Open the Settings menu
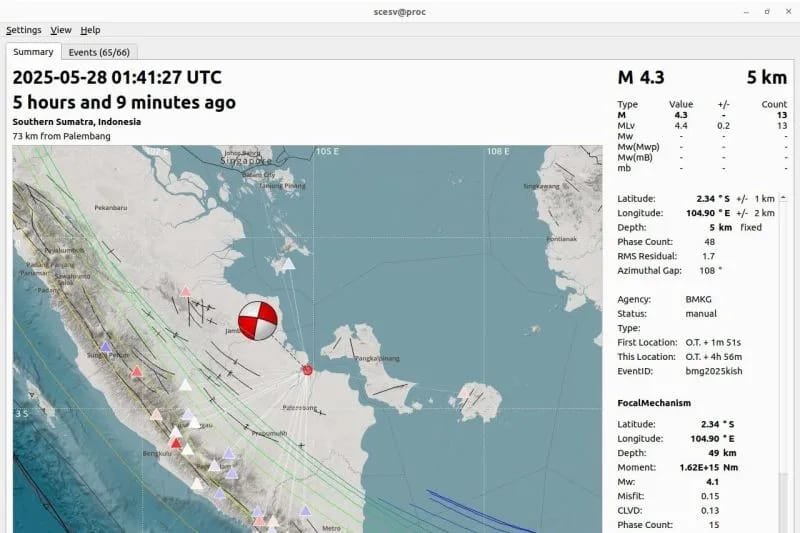800x533 pixels. (24, 30)
